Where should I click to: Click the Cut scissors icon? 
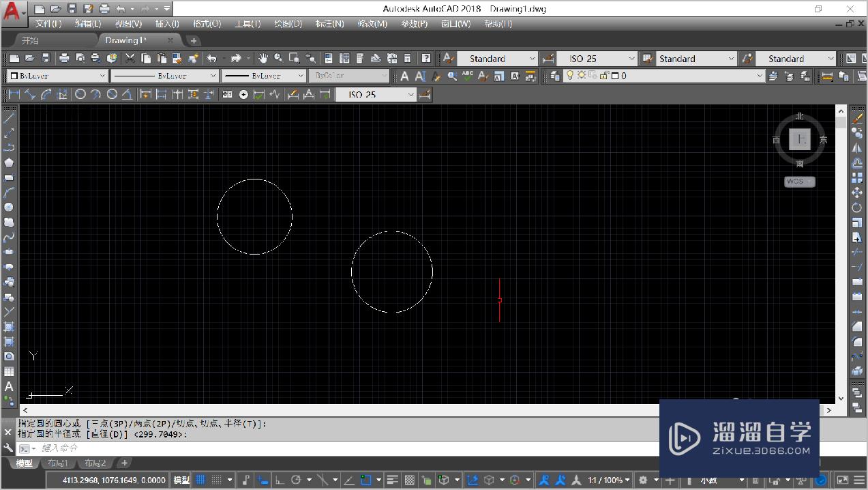(130, 59)
